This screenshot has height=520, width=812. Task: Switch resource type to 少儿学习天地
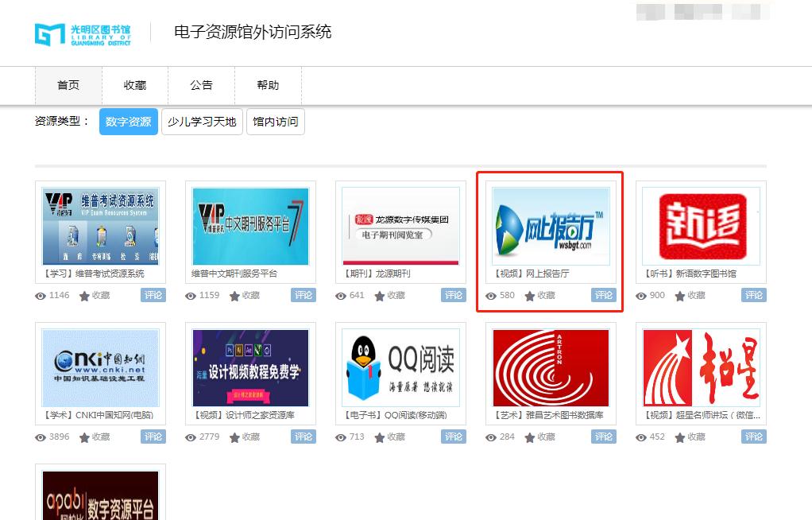pos(202,122)
